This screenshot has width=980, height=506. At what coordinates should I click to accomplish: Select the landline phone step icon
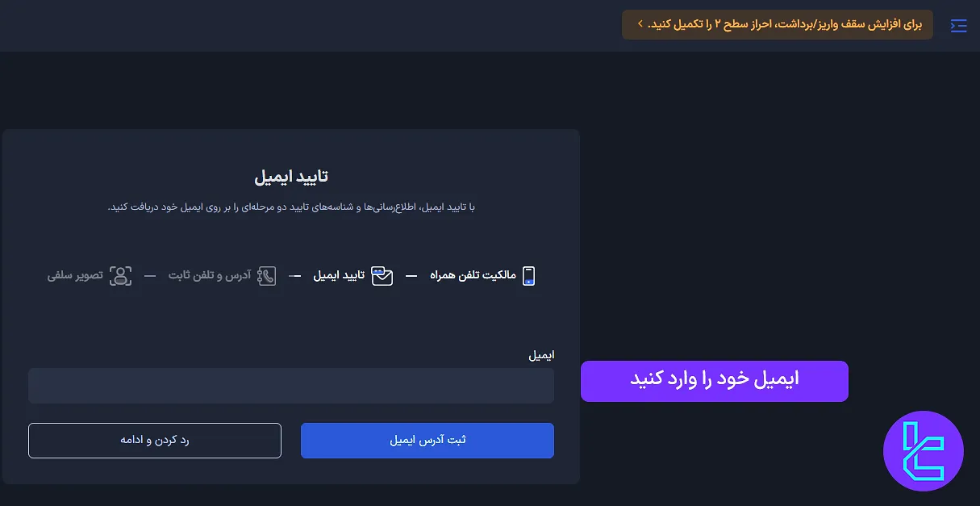tap(267, 275)
